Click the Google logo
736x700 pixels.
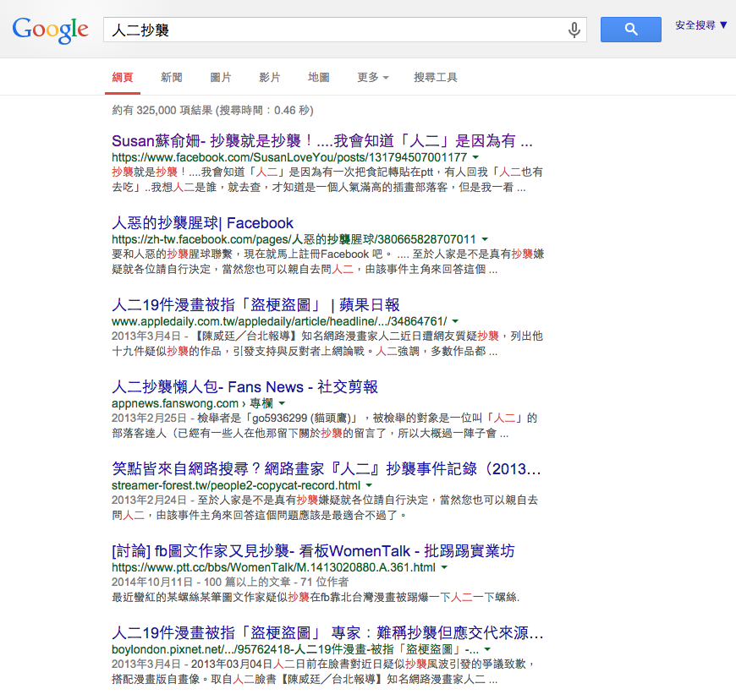click(x=50, y=30)
